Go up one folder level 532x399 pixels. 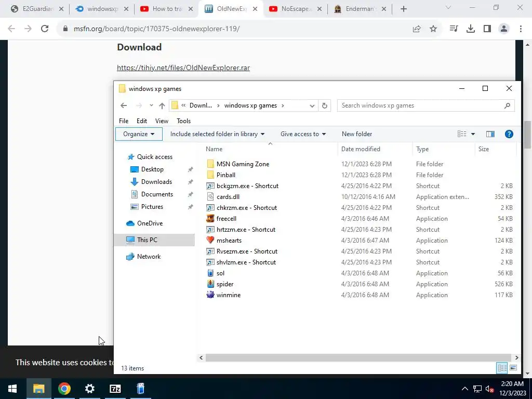(x=162, y=105)
